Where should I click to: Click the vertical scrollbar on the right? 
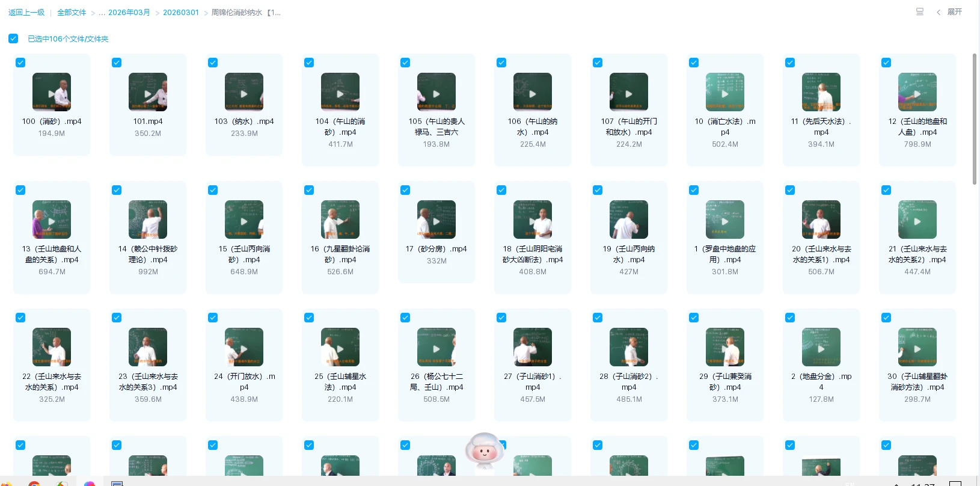(975, 119)
